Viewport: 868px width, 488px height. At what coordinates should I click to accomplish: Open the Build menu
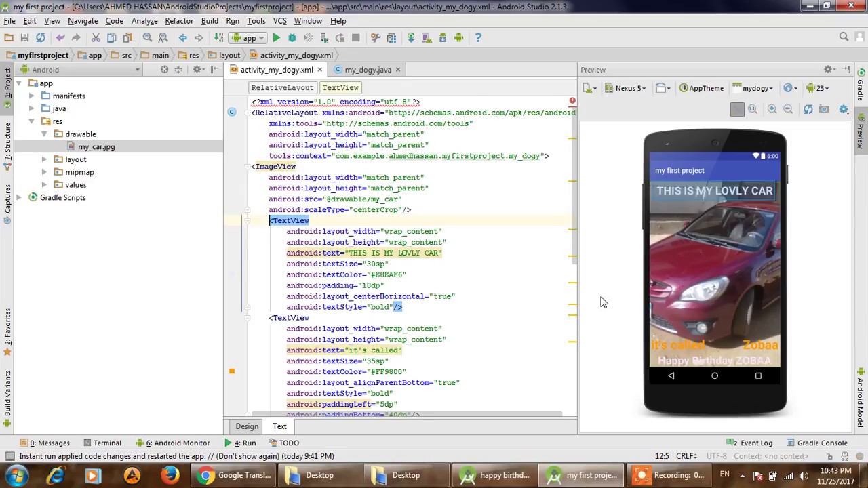pos(210,21)
